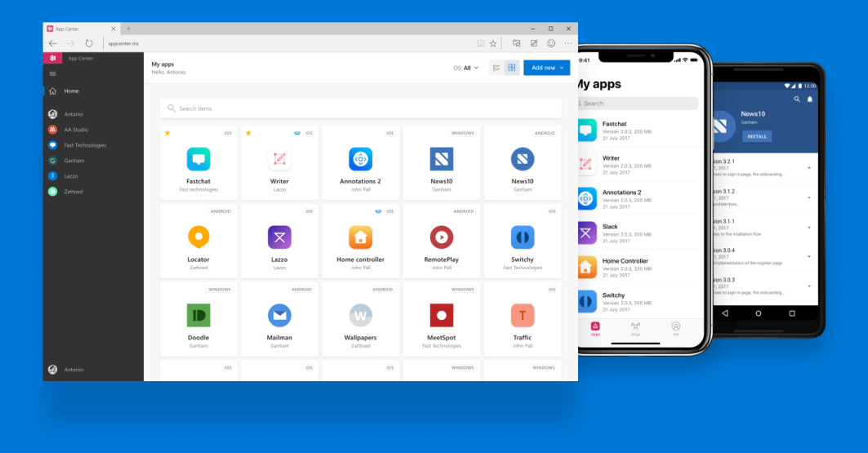Select Home in the sidebar
Screen dimensions: 868x453
tap(93, 91)
